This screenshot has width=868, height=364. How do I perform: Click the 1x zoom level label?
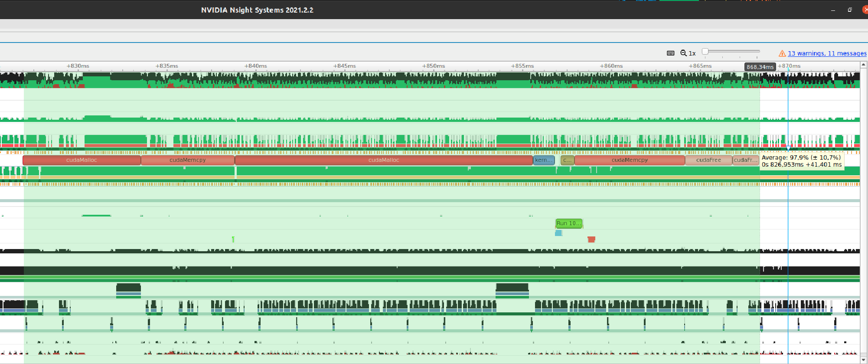pyautogui.click(x=692, y=53)
